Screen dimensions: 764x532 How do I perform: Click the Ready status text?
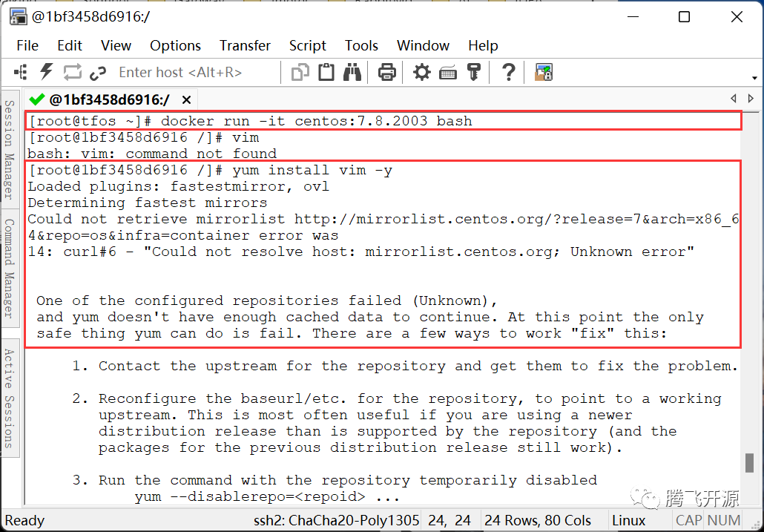tap(24, 520)
